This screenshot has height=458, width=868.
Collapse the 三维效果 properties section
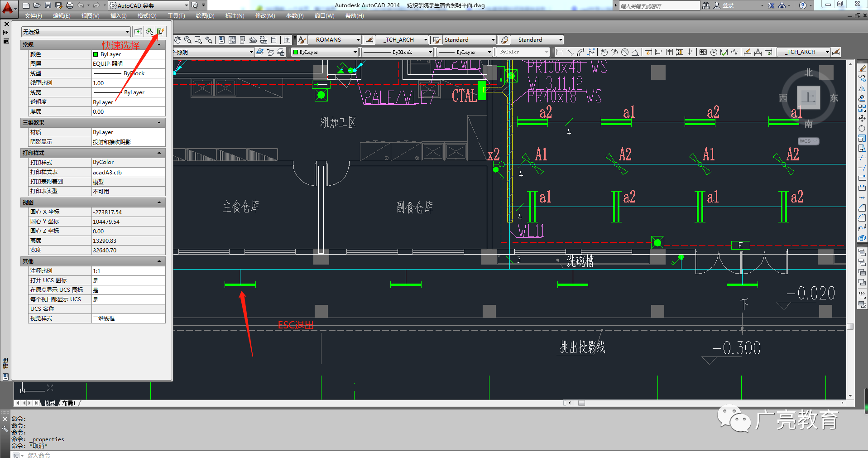(x=159, y=123)
